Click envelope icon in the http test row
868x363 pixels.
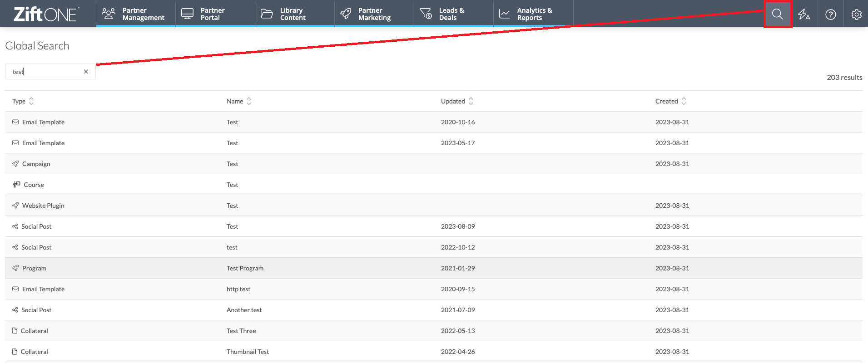[15, 289]
